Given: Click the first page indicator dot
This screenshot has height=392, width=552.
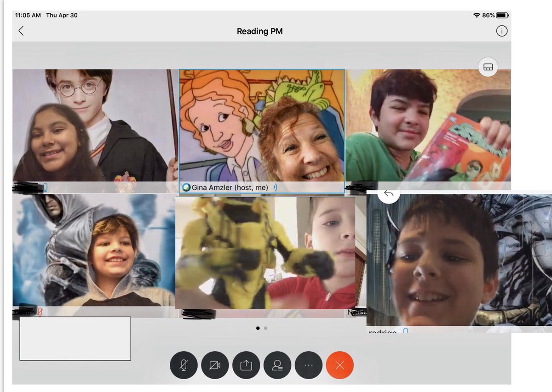Looking at the screenshot, I should coord(258,328).
